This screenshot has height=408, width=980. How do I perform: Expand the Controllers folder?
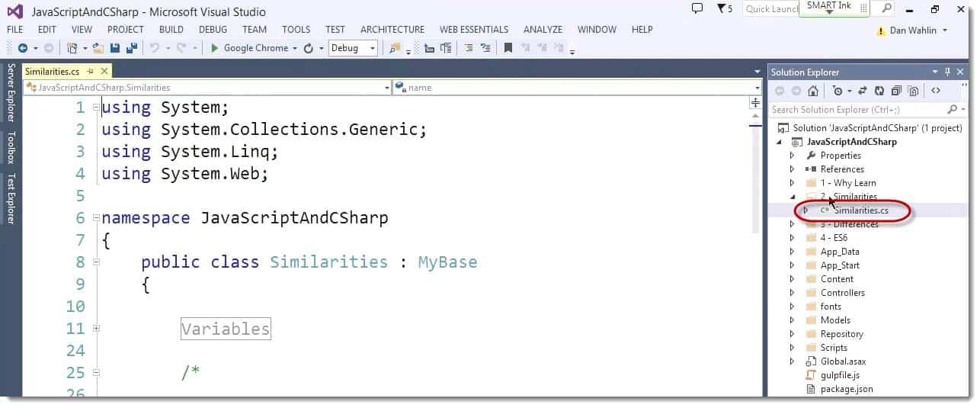point(792,293)
